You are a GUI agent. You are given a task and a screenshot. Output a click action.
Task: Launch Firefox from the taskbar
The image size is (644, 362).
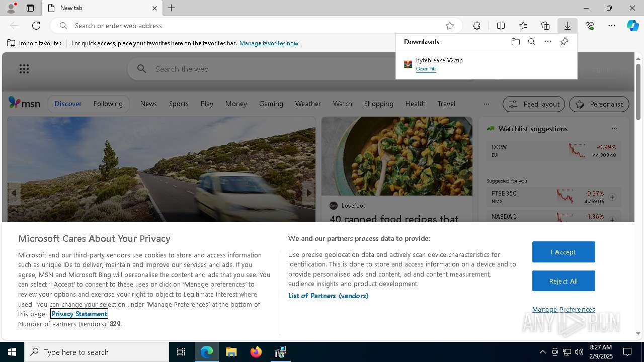coord(256,352)
